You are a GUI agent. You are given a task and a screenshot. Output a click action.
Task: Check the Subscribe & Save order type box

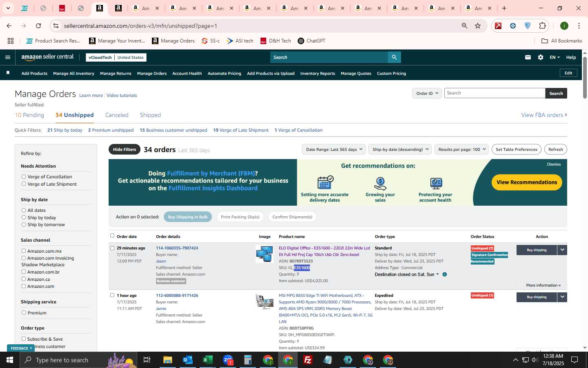(x=24, y=339)
